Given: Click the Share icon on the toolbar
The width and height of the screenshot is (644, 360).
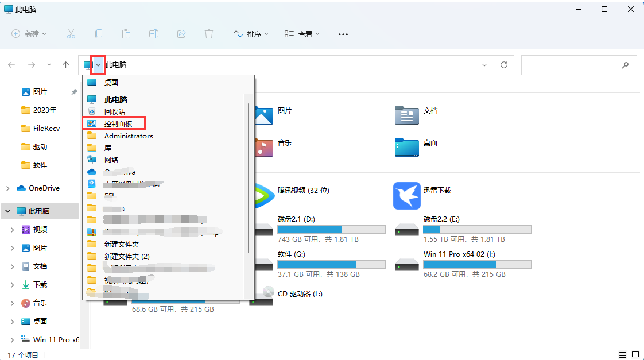Looking at the screenshot, I should tap(181, 34).
